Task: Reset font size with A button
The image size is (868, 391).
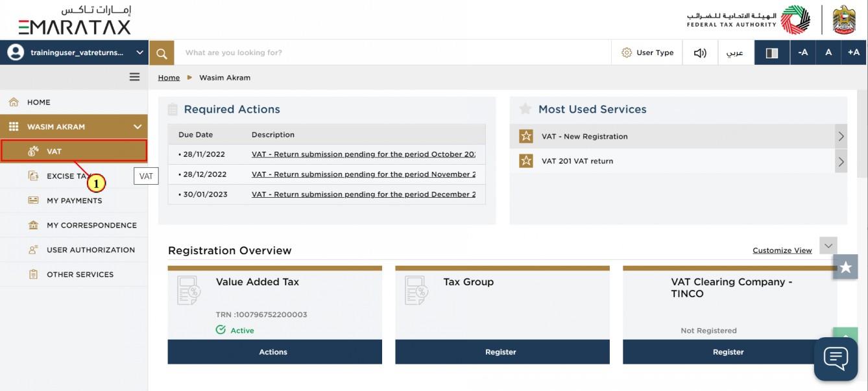Action: pyautogui.click(x=828, y=53)
